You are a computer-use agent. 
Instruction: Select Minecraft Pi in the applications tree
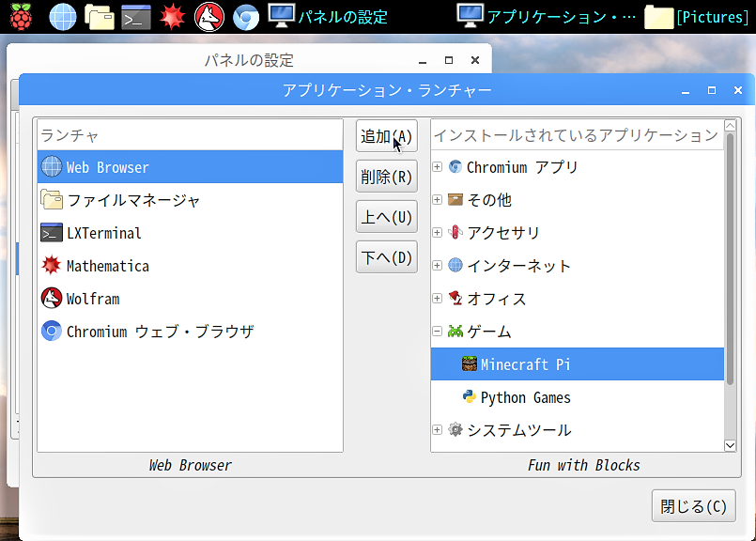tap(578, 363)
